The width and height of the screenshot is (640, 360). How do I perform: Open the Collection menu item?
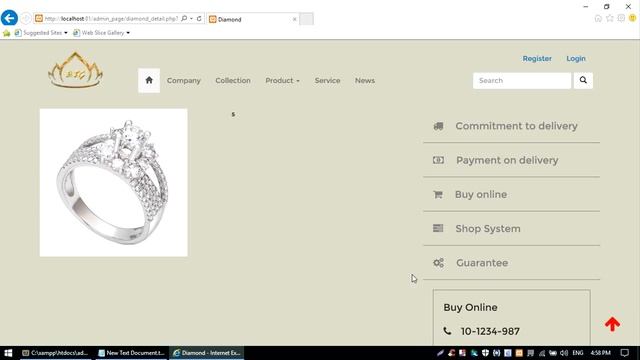click(x=233, y=80)
